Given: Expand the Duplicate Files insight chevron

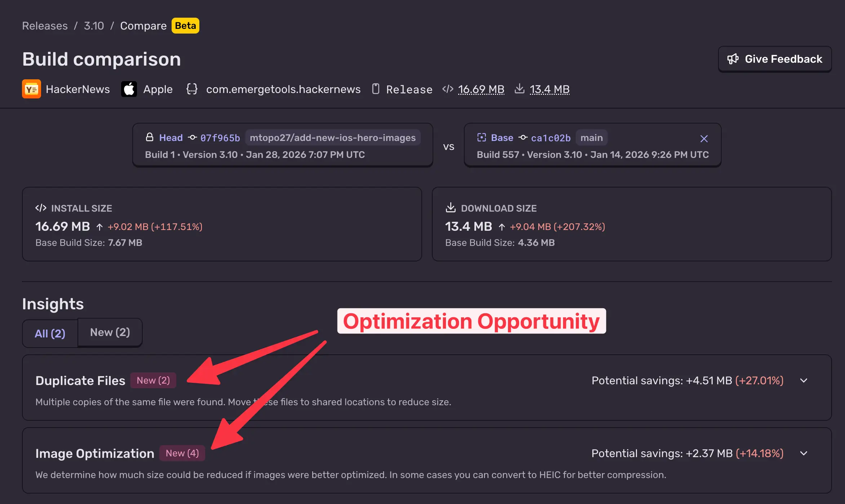Looking at the screenshot, I should [804, 380].
